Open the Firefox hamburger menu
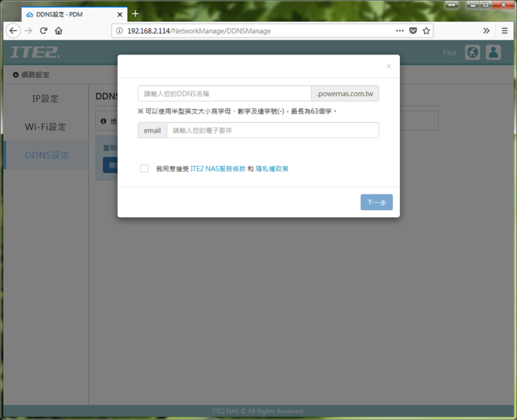The width and height of the screenshot is (517, 420). click(x=504, y=31)
